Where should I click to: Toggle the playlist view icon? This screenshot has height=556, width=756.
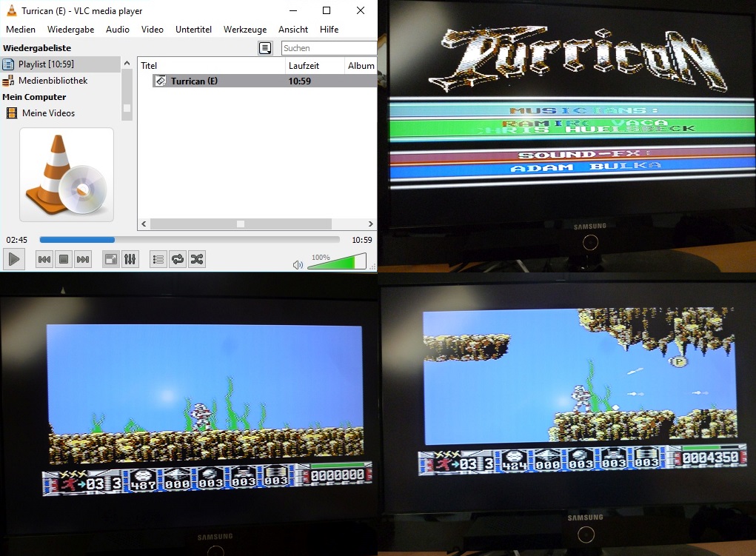[x=158, y=259]
